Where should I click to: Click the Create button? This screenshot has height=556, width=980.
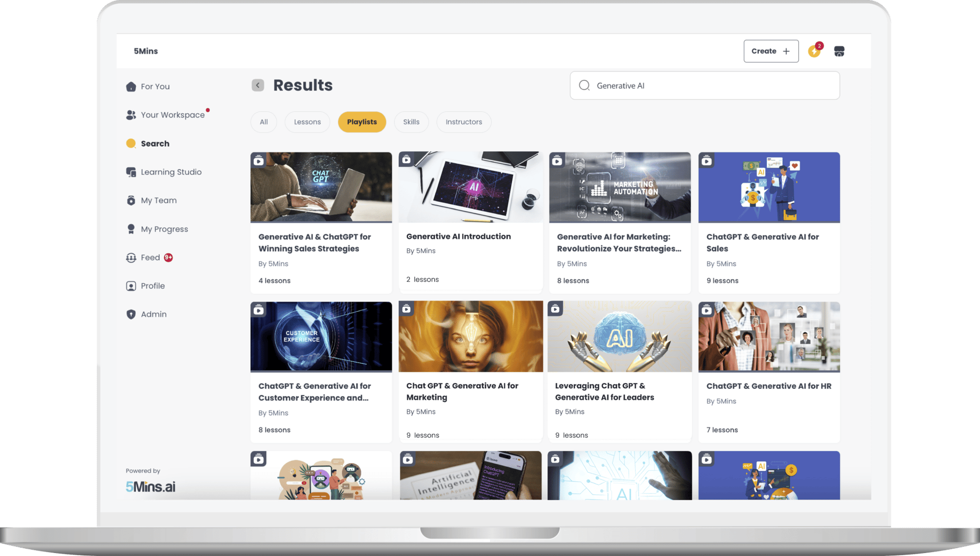pos(771,51)
